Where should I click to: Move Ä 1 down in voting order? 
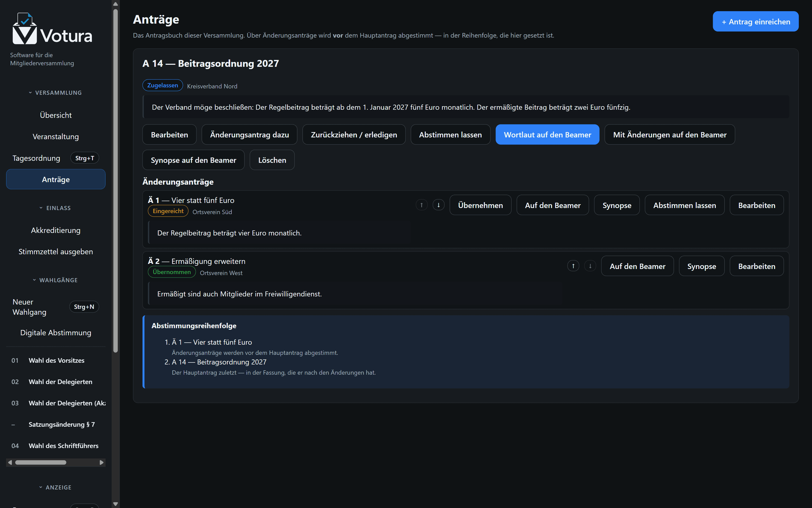coord(438,205)
